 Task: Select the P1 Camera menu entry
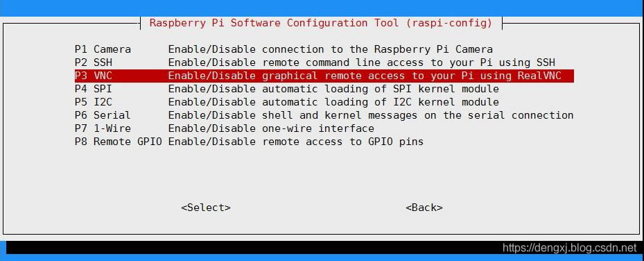point(324,49)
